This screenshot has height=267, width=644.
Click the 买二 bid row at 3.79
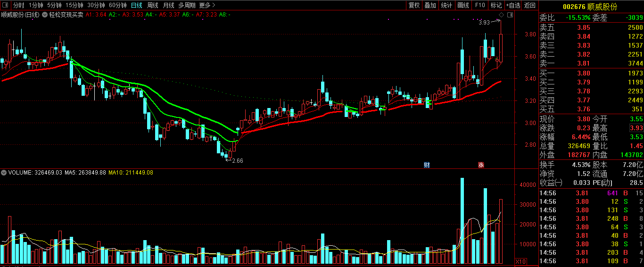click(x=591, y=82)
